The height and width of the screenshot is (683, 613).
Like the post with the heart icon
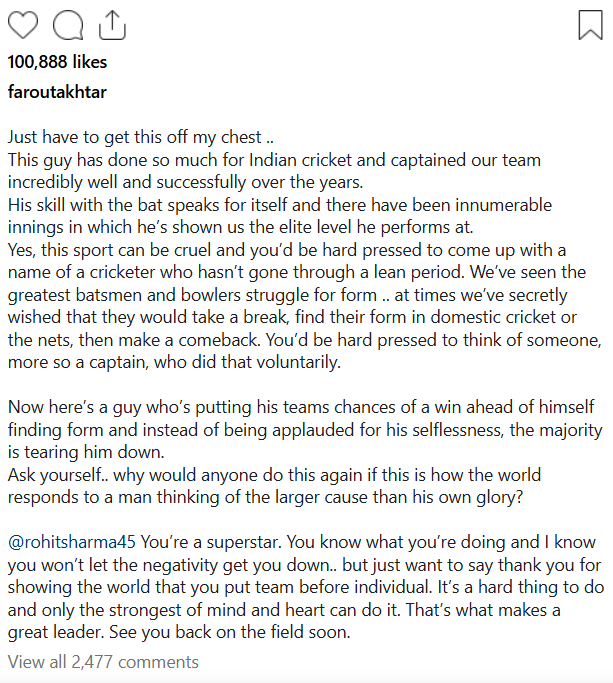point(23,25)
